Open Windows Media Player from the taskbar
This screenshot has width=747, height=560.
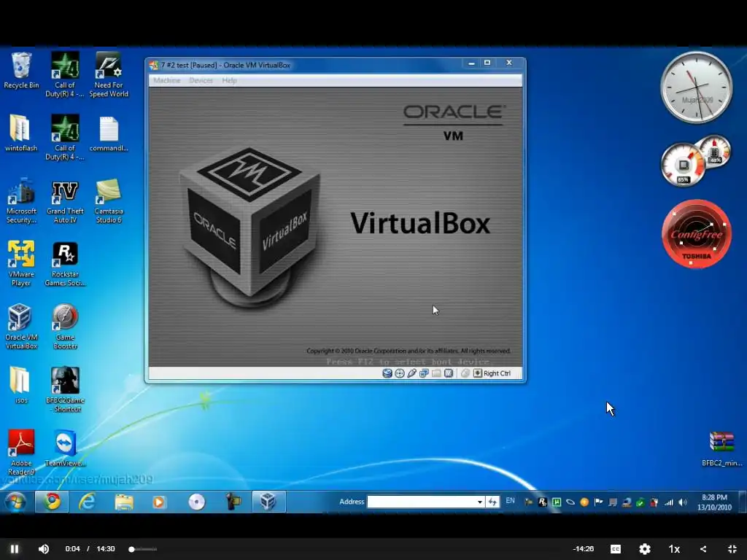click(160, 502)
